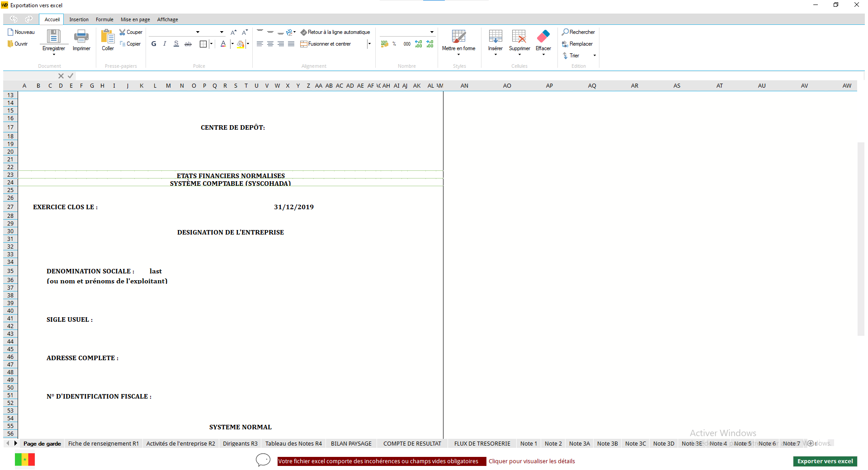Screen dimensions: 868x470
Task: Click the Imprimer printer icon
Action: coord(81,37)
